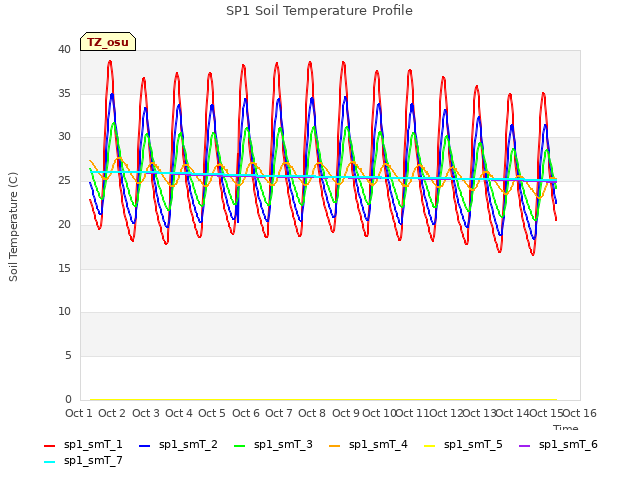Image resolution: width=640 pixels, height=480 pixels.
Task: Toggle sp1_smT_3 legend entry
Action: (x=273, y=445)
